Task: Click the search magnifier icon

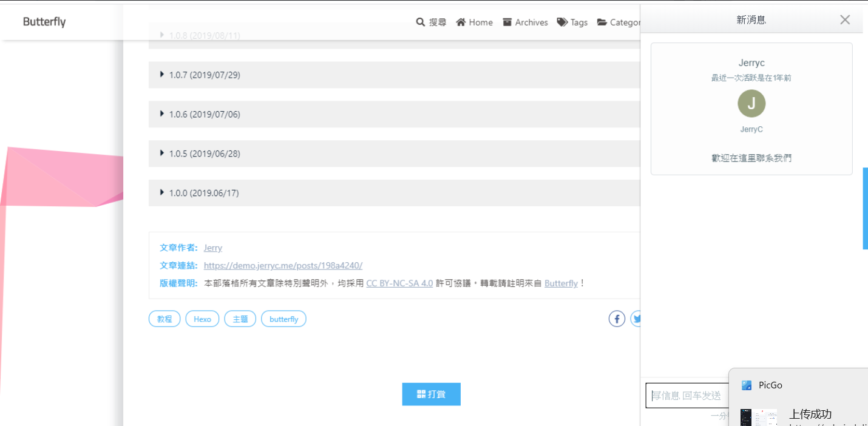Action: [x=420, y=22]
